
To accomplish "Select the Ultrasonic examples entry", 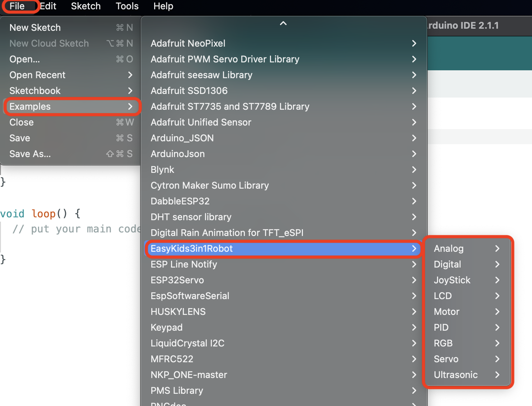I will coord(456,375).
